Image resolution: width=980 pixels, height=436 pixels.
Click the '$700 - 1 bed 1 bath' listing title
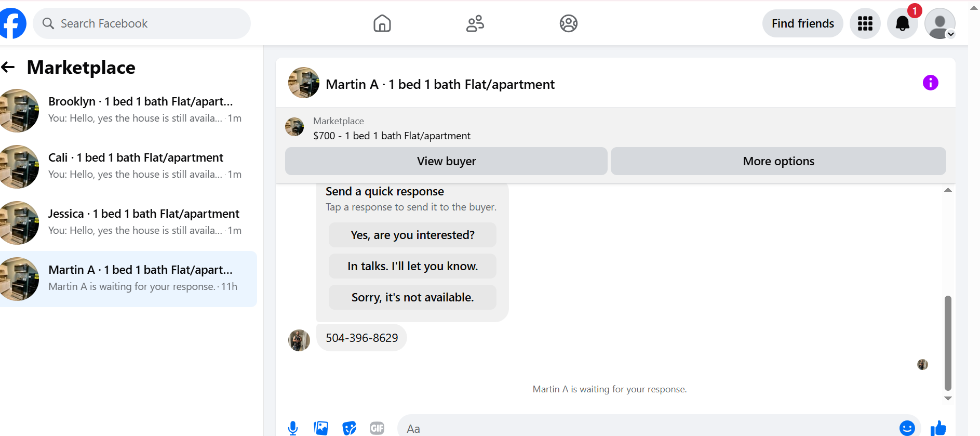[x=392, y=136]
